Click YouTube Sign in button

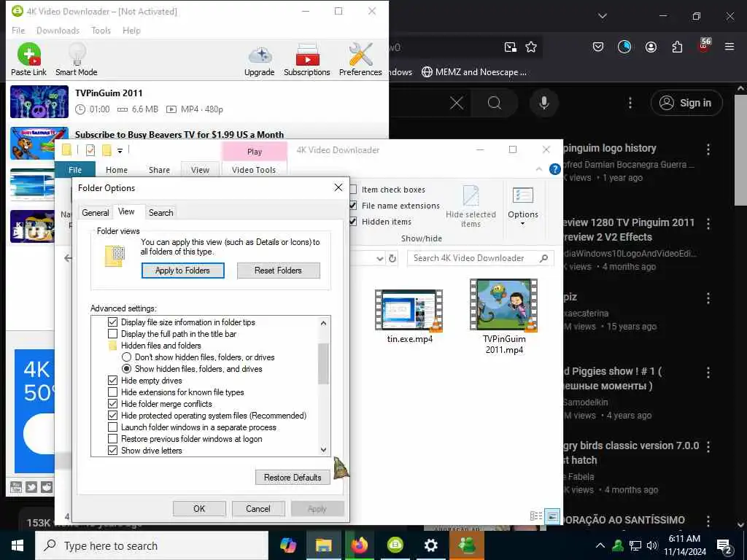pyautogui.click(x=686, y=103)
